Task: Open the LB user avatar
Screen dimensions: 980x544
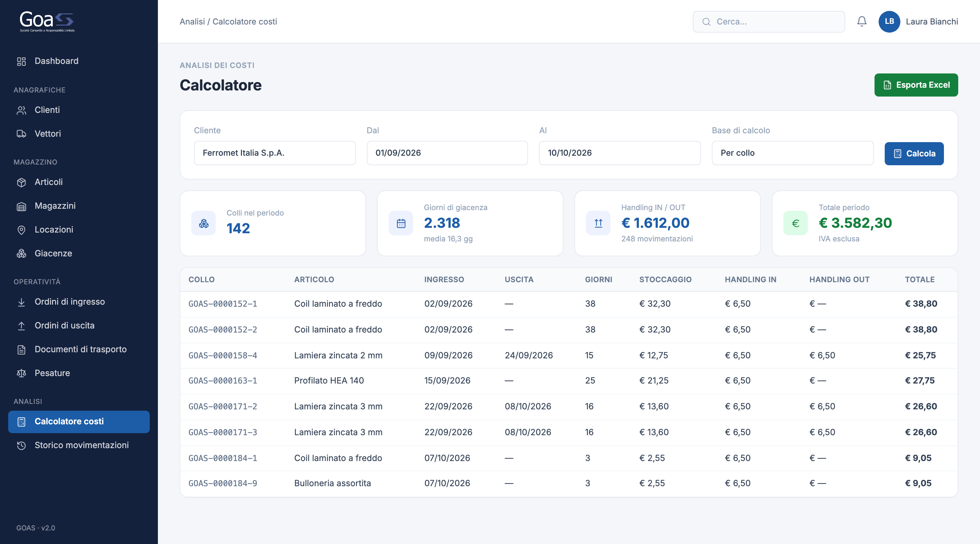Action: point(889,22)
